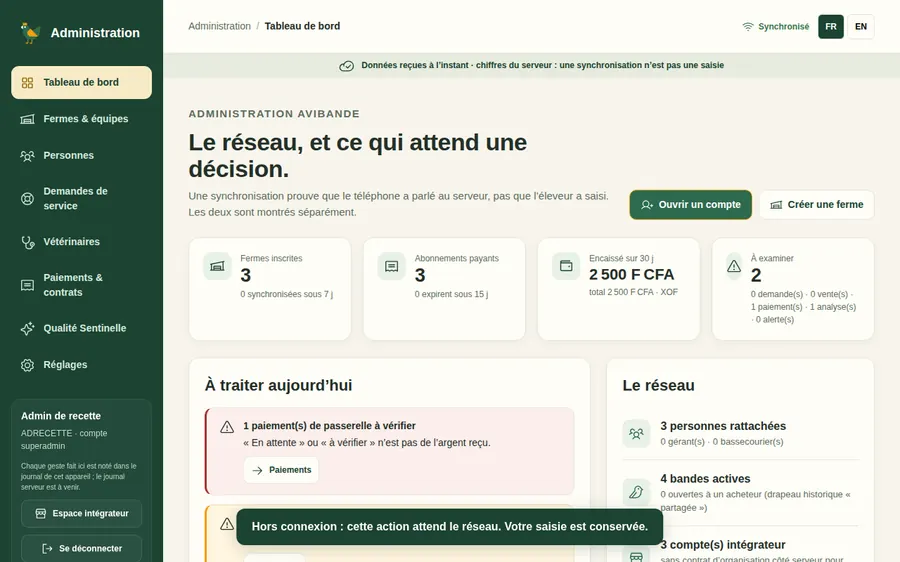Click the Synchronisé status label
Viewport: 900px width, 562px height.
pos(783,26)
